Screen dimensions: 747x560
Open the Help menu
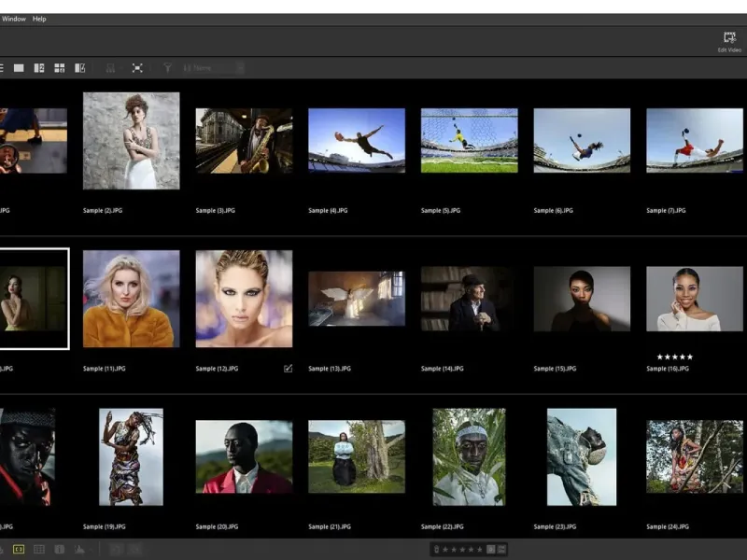pyautogui.click(x=39, y=19)
